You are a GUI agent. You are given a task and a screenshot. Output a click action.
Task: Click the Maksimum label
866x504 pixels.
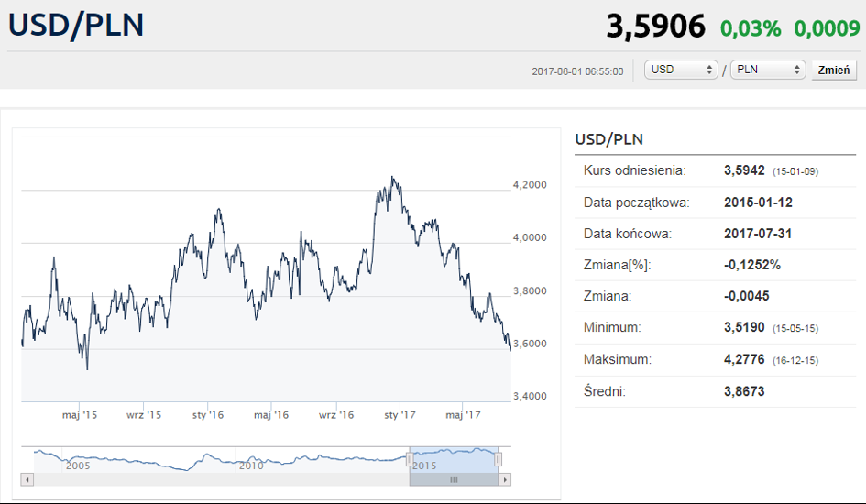618,359
